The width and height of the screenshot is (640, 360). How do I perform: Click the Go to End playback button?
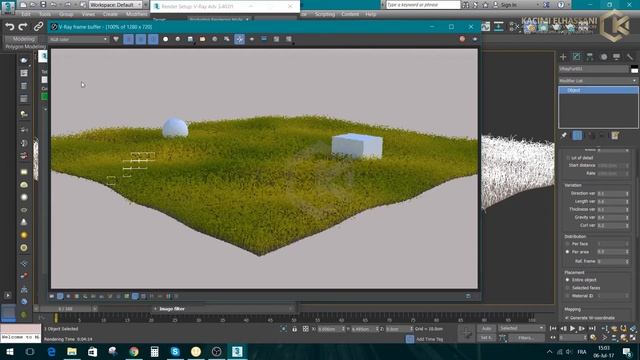[x=592, y=329]
